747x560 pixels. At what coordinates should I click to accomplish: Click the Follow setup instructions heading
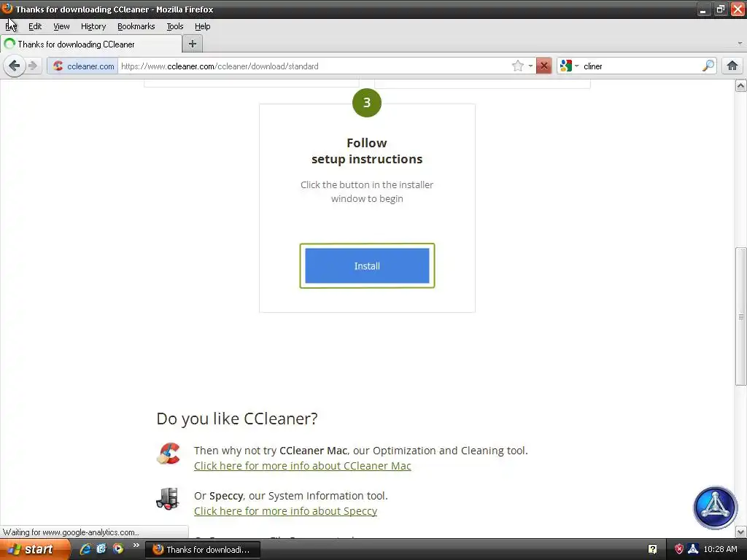click(367, 151)
